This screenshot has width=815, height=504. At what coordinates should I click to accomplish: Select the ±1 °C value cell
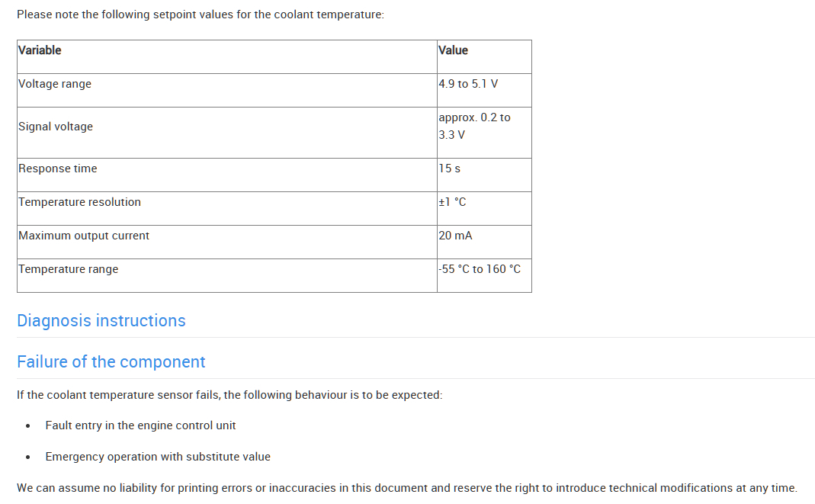coord(452,202)
